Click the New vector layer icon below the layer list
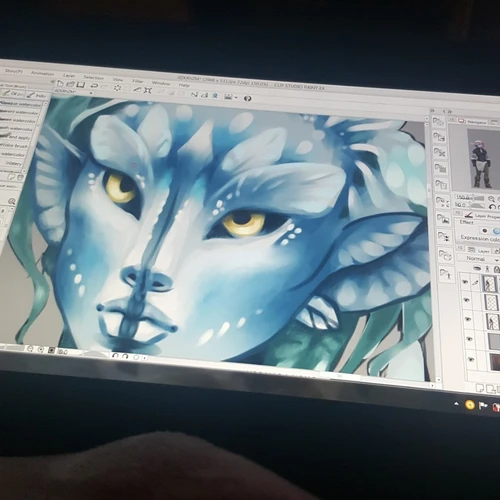 click(490, 389)
